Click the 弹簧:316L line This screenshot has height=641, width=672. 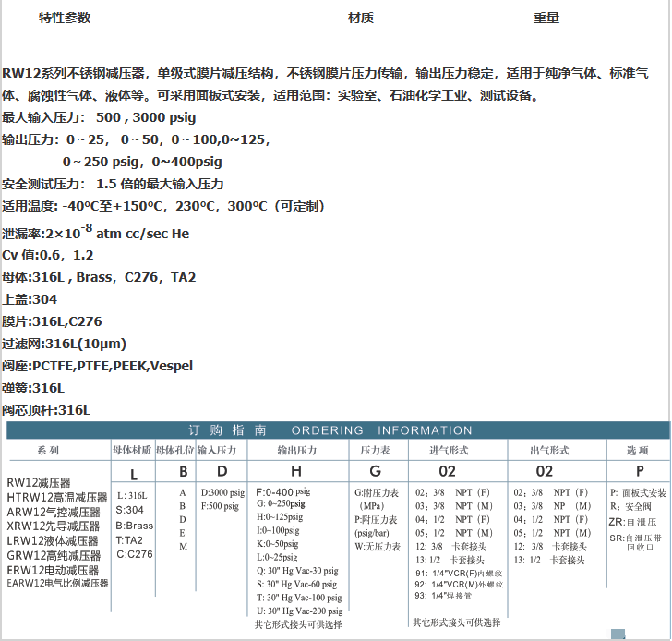tap(33, 389)
